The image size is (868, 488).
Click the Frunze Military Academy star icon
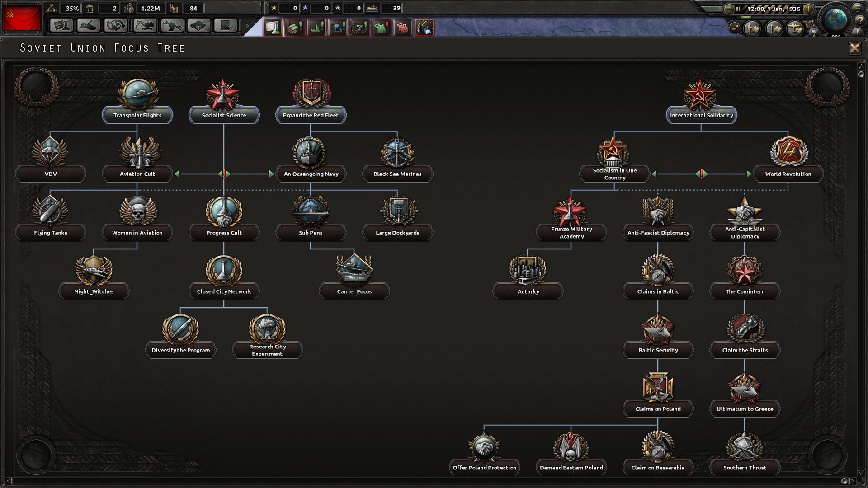tap(571, 211)
